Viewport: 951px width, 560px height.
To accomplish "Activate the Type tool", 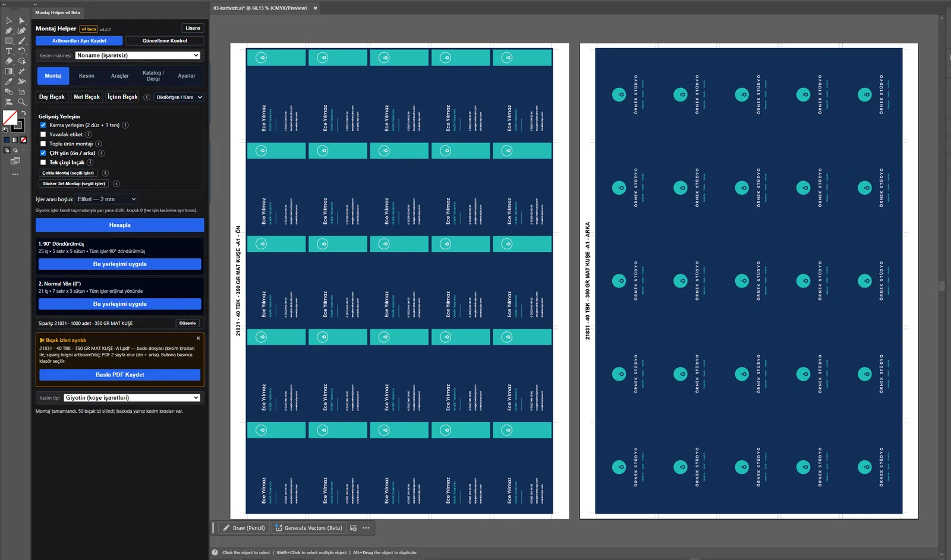I will point(9,51).
